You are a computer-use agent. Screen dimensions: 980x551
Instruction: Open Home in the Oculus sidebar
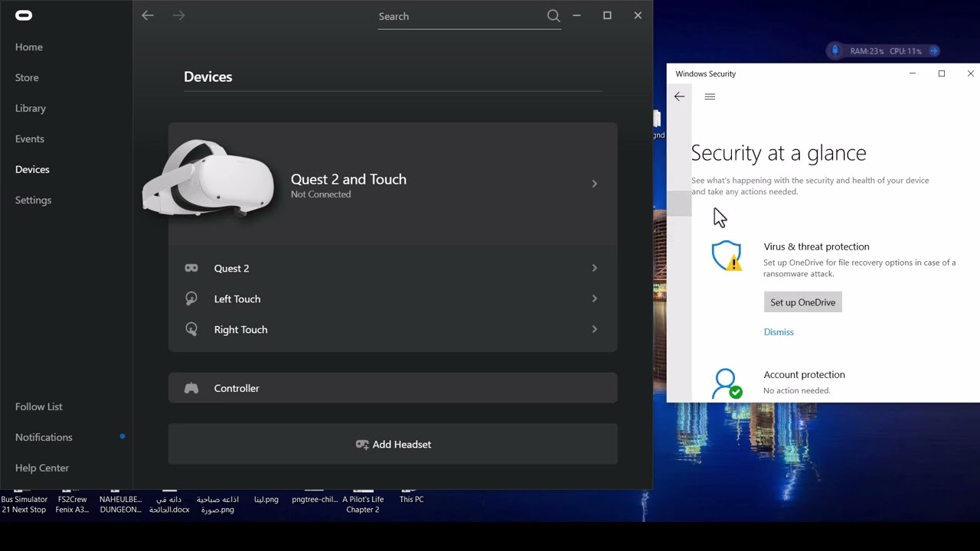click(x=29, y=47)
